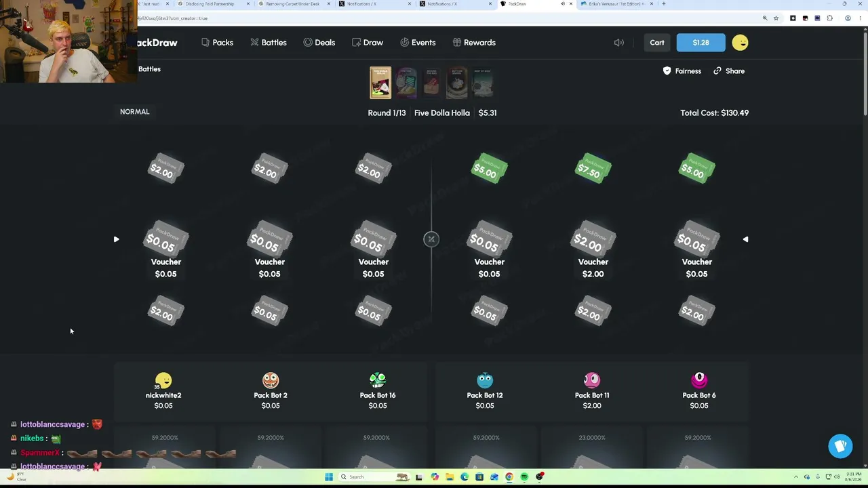This screenshot has height=488, width=868.
Task: Open Microsoft Store from the taskbar
Action: (479, 477)
